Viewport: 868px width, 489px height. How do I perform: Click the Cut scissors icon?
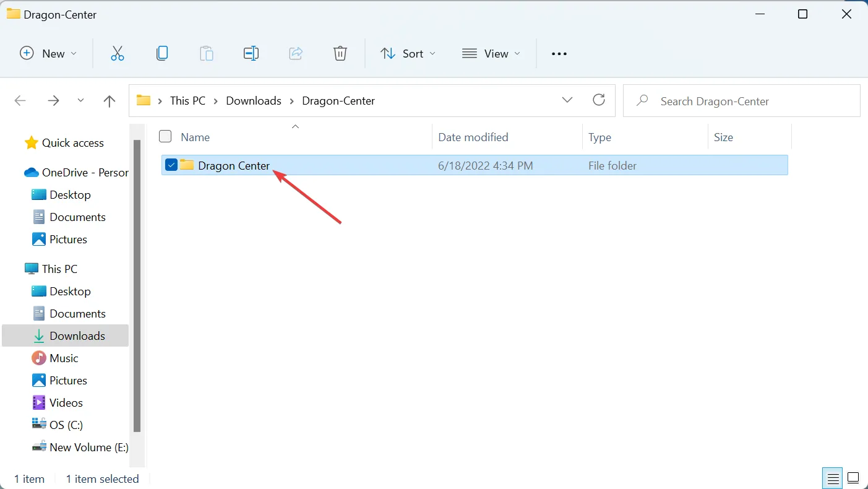click(x=118, y=54)
